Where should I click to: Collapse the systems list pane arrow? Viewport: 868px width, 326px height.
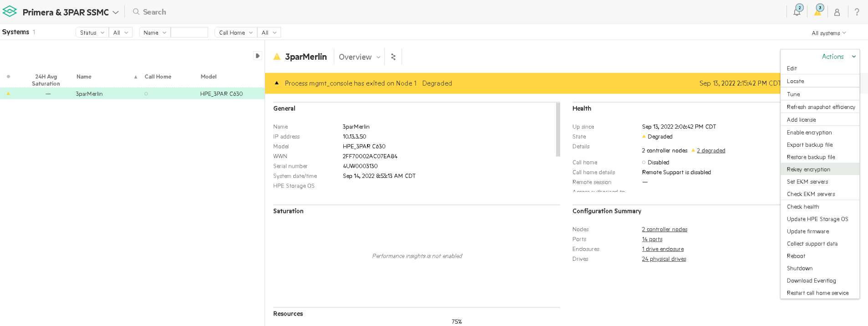tap(257, 56)
